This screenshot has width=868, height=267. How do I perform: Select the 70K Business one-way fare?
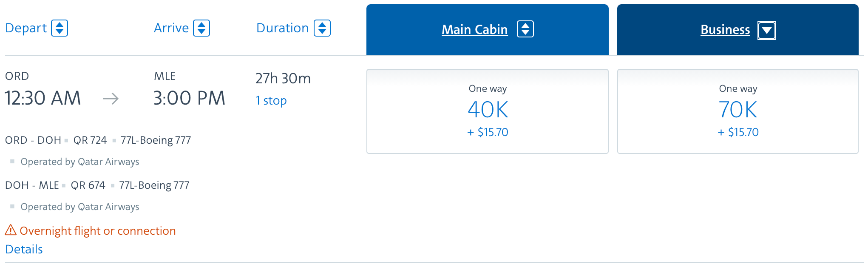point(738,111)
